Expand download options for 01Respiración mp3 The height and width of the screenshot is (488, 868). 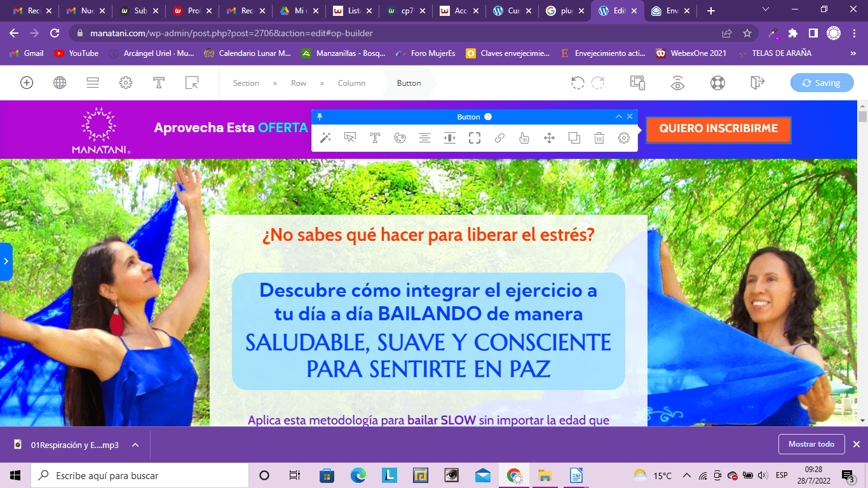[135, 445]
